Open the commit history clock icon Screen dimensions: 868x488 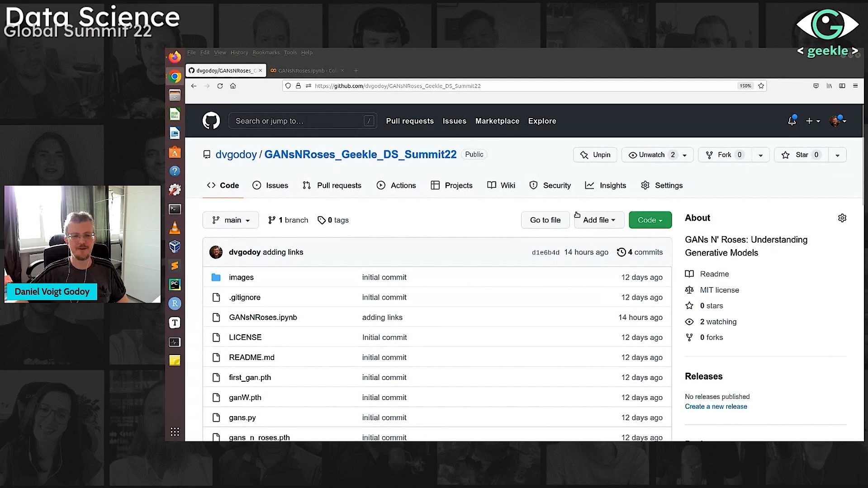pos(621,252)
